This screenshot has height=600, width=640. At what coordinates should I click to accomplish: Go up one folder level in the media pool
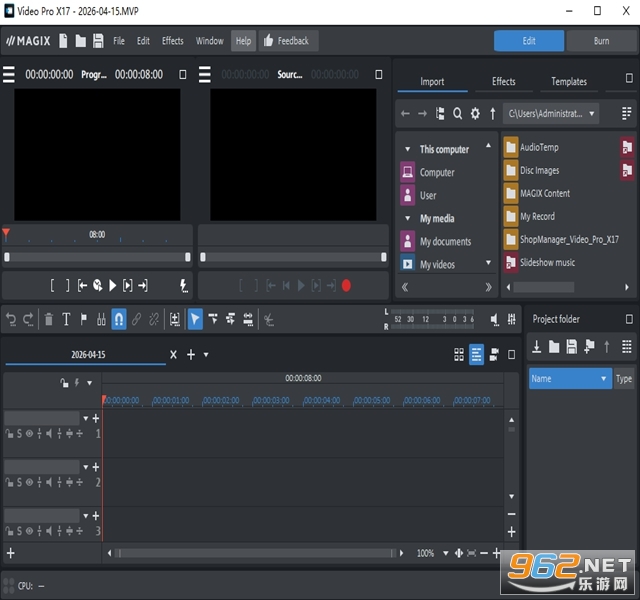(x=493, y=113)
